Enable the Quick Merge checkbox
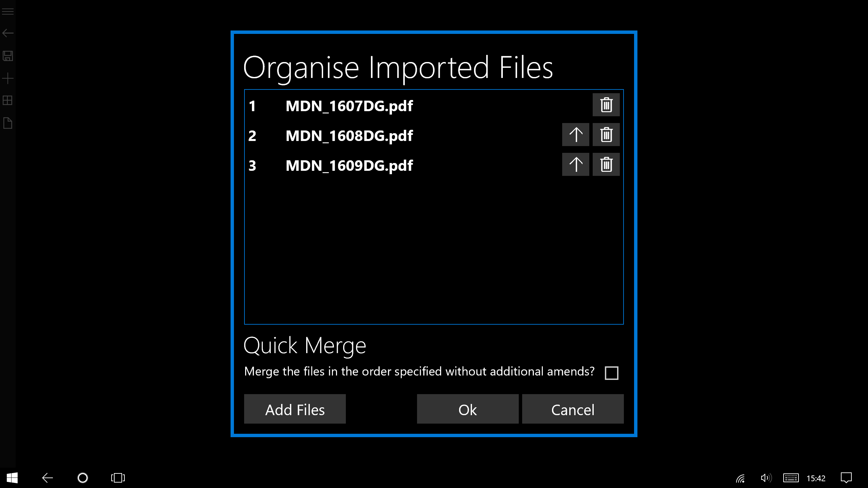The image size is (868, 488). 611,373
